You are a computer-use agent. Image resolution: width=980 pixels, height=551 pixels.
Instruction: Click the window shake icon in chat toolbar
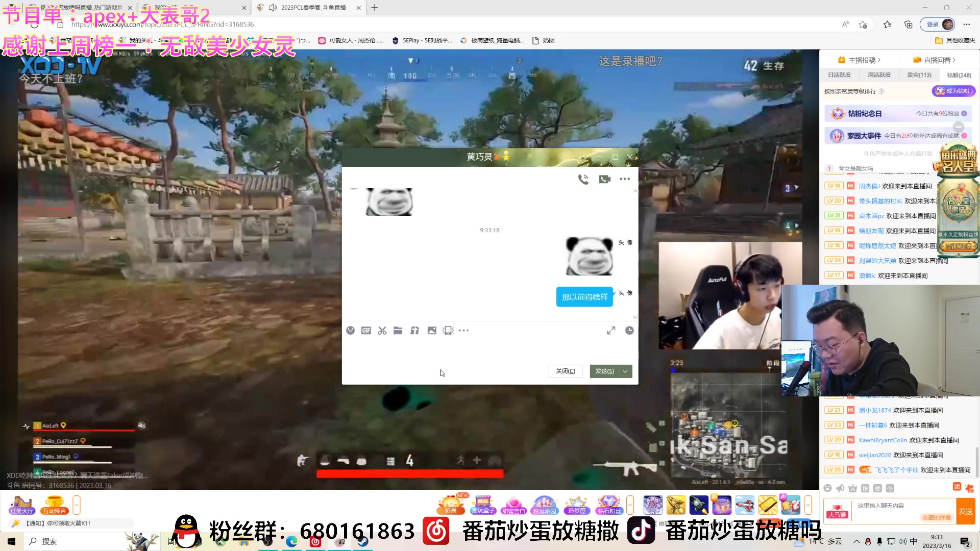tap(448, 331)
